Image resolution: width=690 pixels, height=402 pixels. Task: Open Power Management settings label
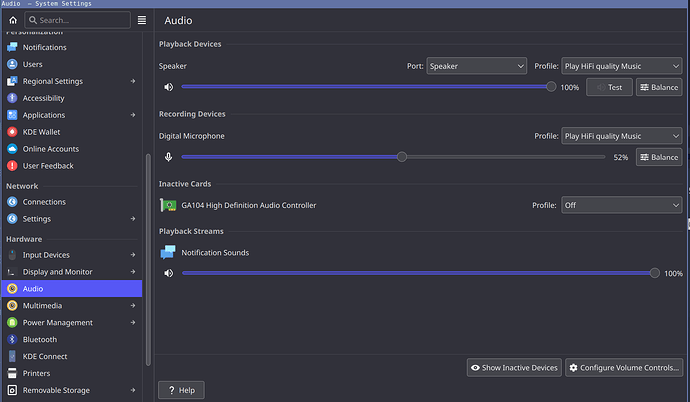point(58,322)
